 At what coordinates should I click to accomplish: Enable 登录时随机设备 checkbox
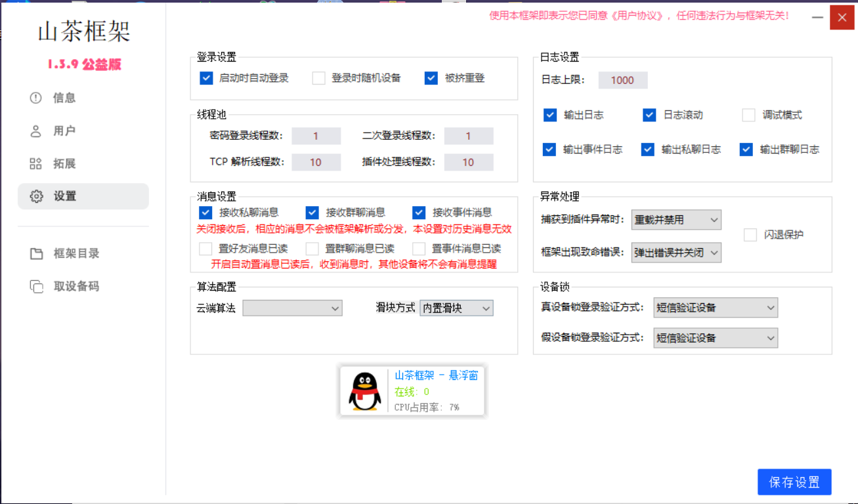(x=319, y=78)
